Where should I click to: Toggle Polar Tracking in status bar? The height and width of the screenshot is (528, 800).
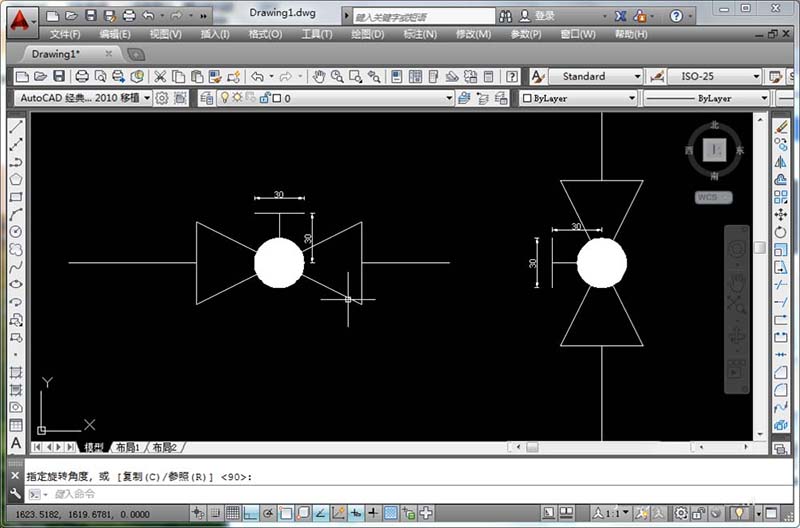[x=268, y=513]
